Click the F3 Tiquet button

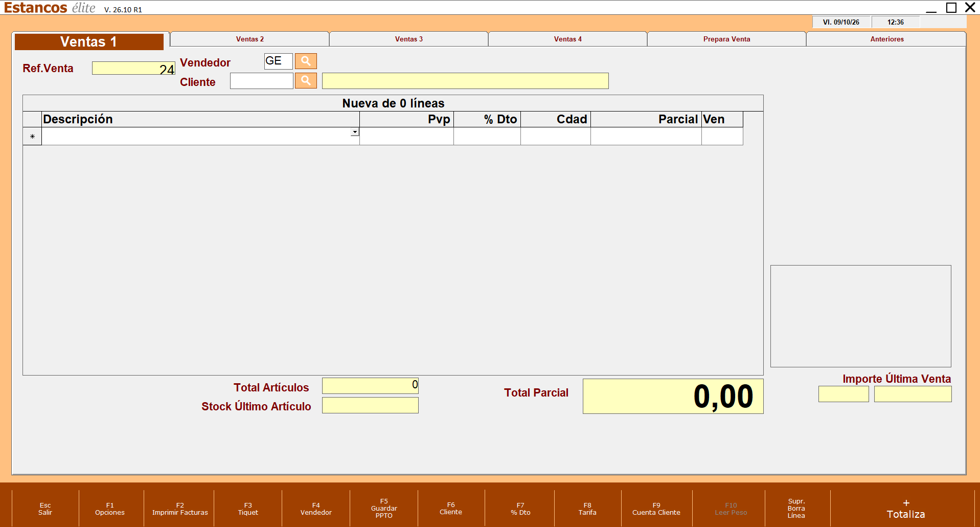(x=248, y=509)
